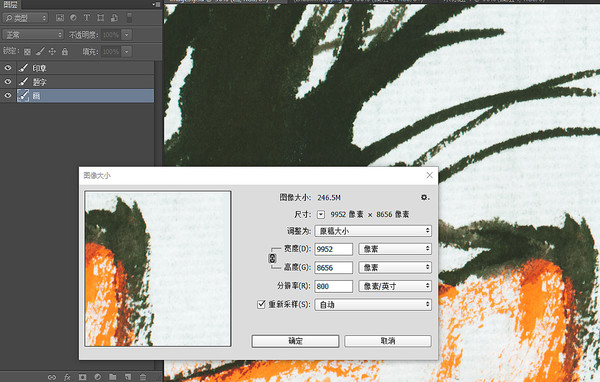Click the 分辨率 resolution field 800

coord(334,286)
